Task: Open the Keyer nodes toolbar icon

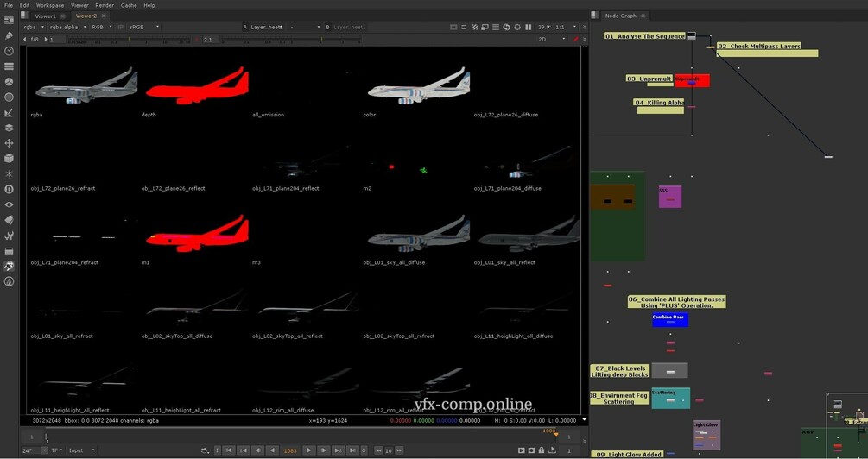Action: coord(9,113)
